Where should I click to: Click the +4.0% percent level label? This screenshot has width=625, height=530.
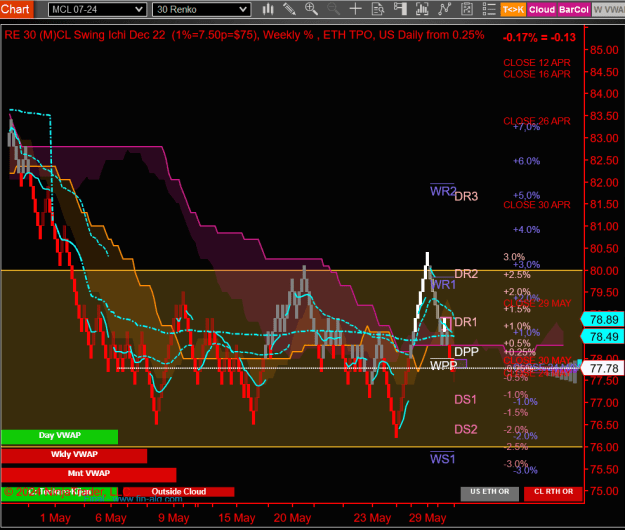(527, 230)
